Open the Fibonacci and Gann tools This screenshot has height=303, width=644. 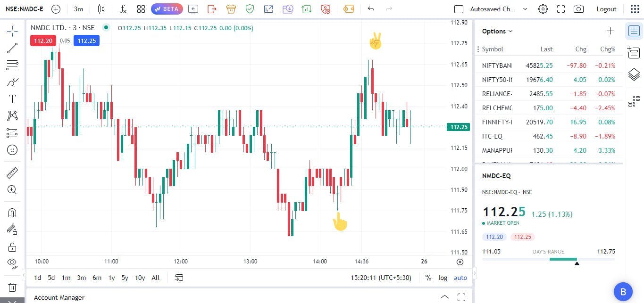[12, 65]
